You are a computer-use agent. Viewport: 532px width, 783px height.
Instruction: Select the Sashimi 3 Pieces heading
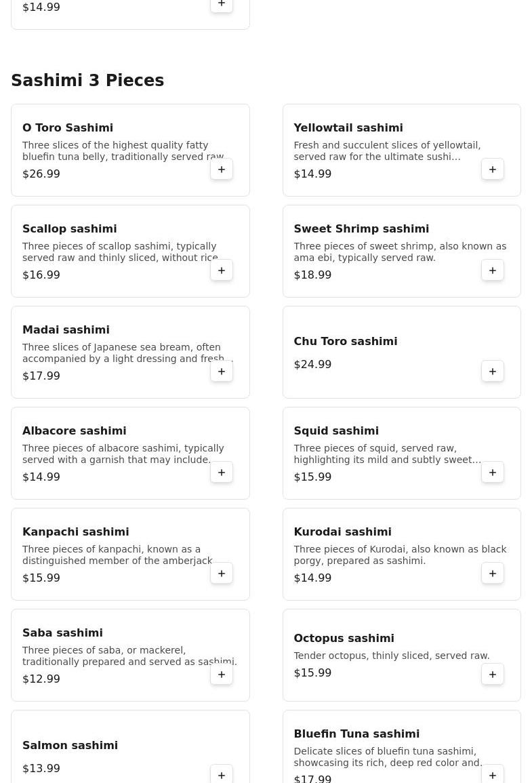[x=87, y=81]
